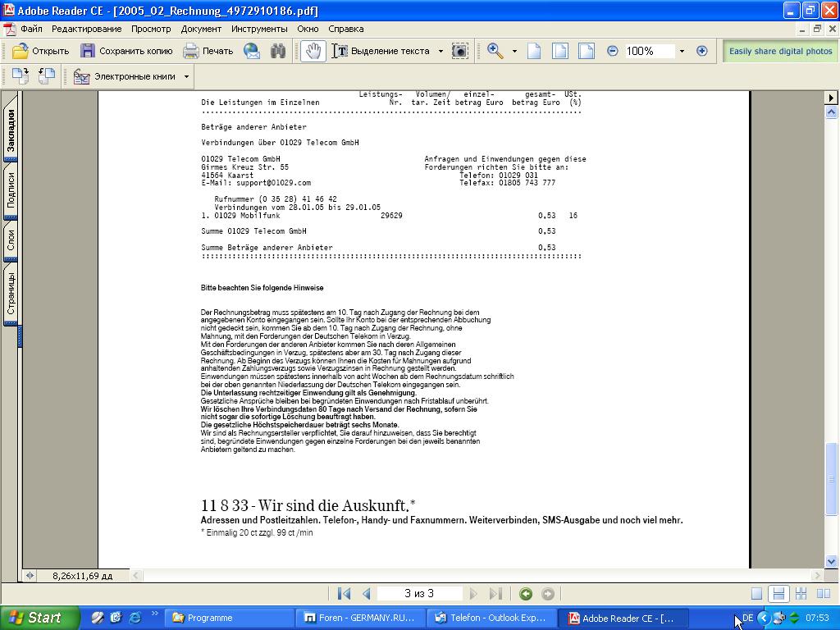Click the quick launch chevron expander
Image resolution: width=840 pixels, height=630 pixels.
point(155,614)
